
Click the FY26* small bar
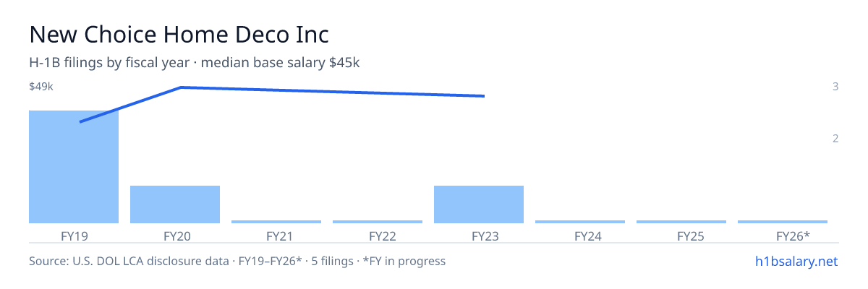click(x=783, y=222)
